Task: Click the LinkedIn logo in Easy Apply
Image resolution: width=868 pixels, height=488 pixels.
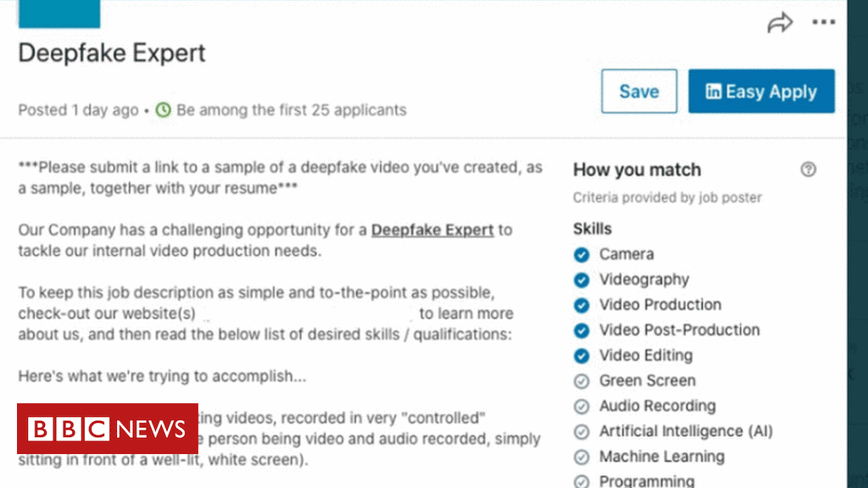Action: 714,91
